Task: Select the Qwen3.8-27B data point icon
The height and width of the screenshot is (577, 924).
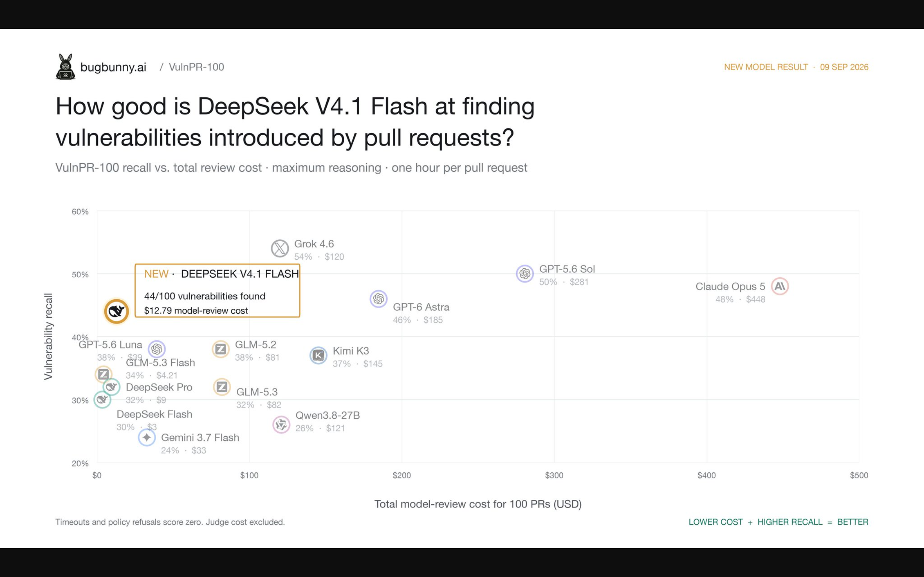Action: (x=282, y=425)
